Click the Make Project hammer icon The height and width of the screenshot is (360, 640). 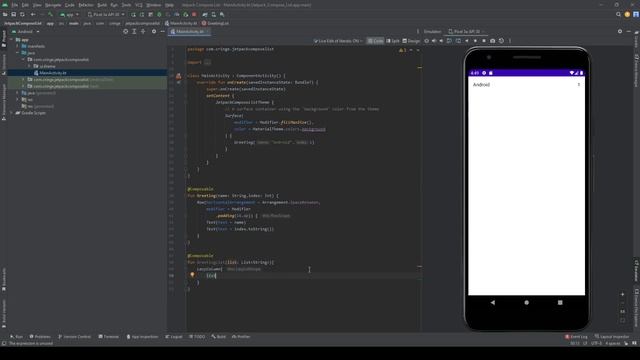point(51,14)
